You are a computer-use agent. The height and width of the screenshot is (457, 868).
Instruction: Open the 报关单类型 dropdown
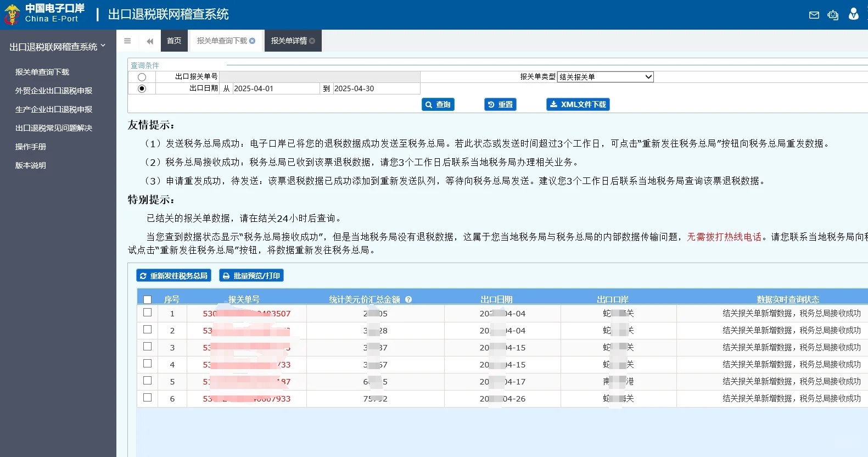pos(606,77)
